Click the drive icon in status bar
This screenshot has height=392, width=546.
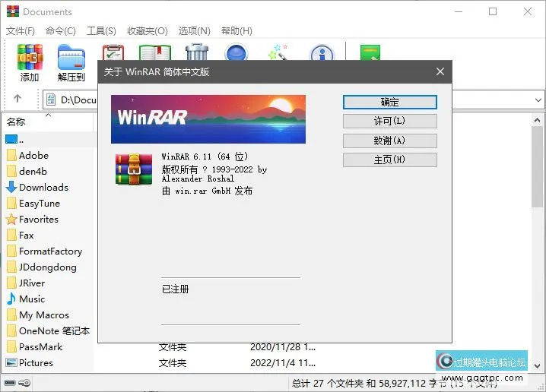coord(10,383)
